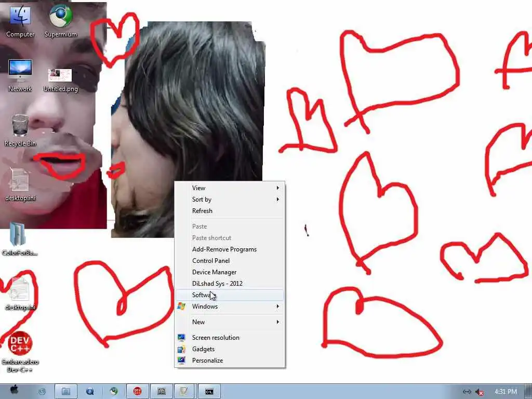532x399 pixels.
Task: Click the Gadgets icon in the menu
Action: [x=181, y=349]
